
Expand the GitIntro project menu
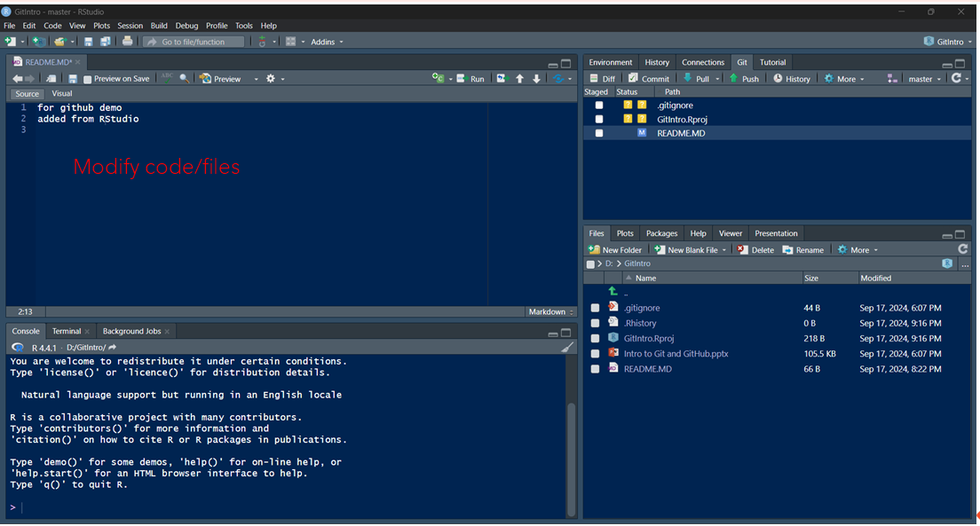[949, 42]
